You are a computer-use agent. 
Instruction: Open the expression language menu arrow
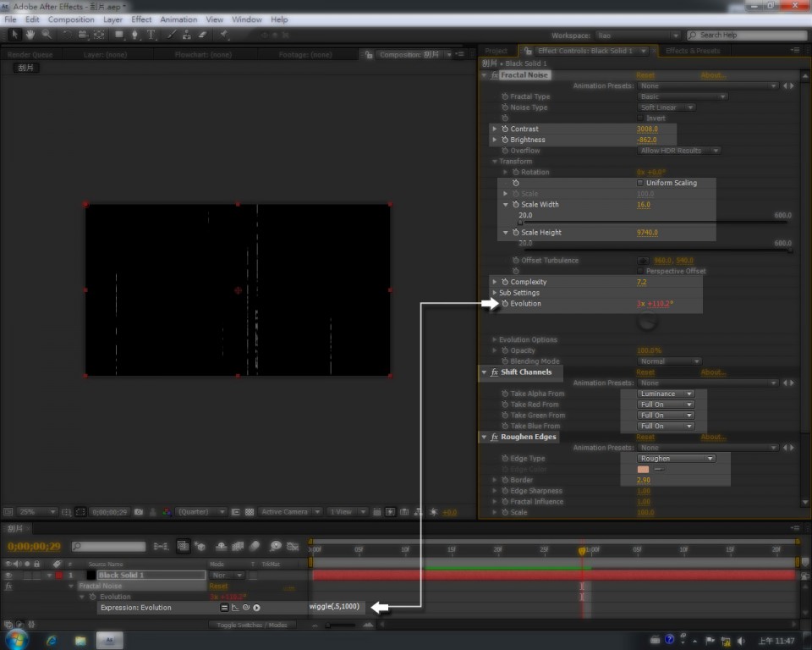pyautogui.click(x=256, y=608)
